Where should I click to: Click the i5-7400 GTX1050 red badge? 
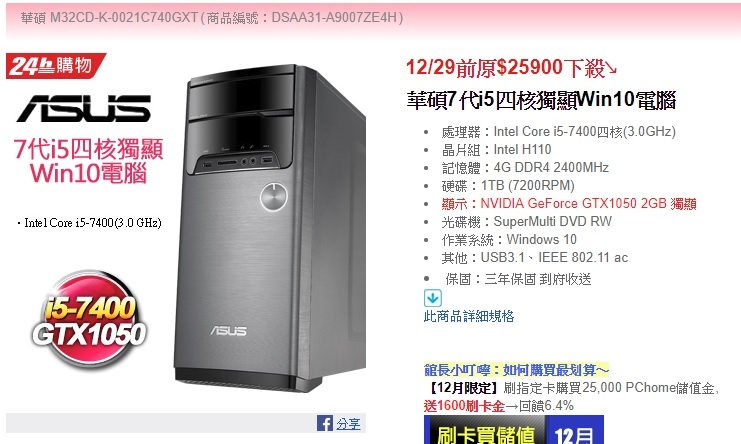[x=89, y=321]
